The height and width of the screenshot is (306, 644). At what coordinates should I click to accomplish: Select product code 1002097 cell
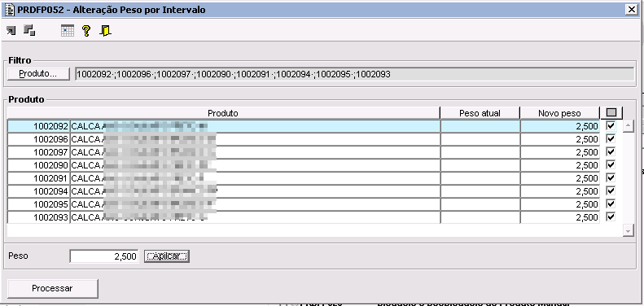[x=38, y=152]
